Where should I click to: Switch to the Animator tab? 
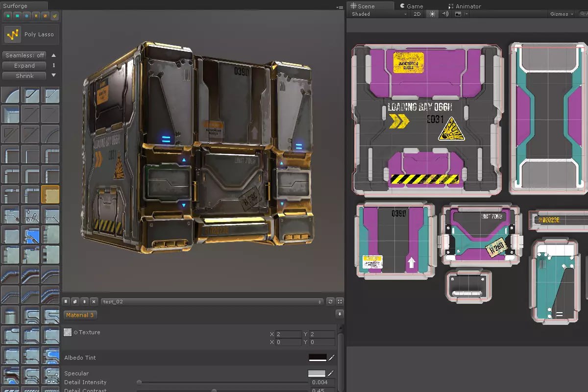pos(465,6)
